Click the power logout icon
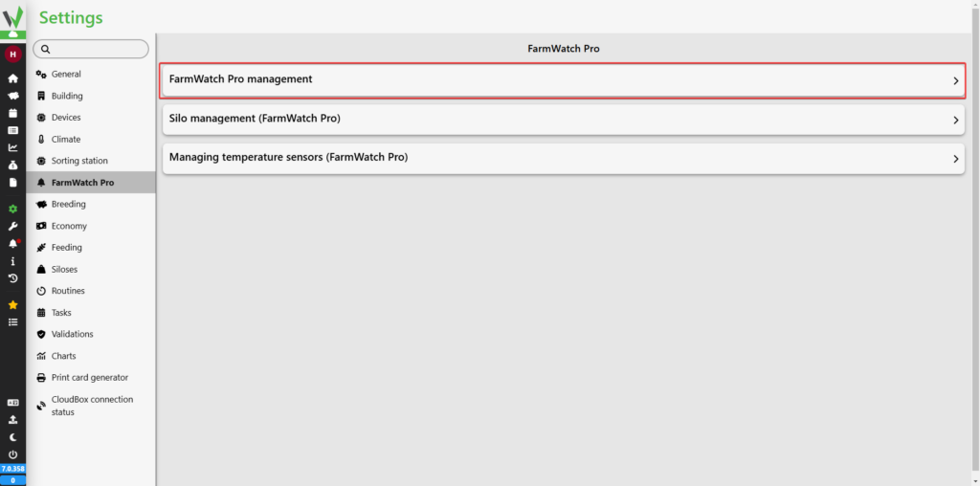 tap(12, 454)
